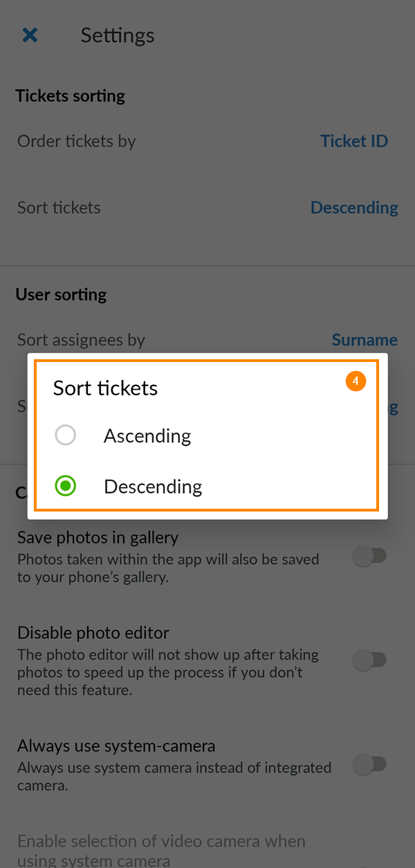Screen dimensions: 415x868
Task: Close the Settings screen with the X icon
Action: coord(30,35)
